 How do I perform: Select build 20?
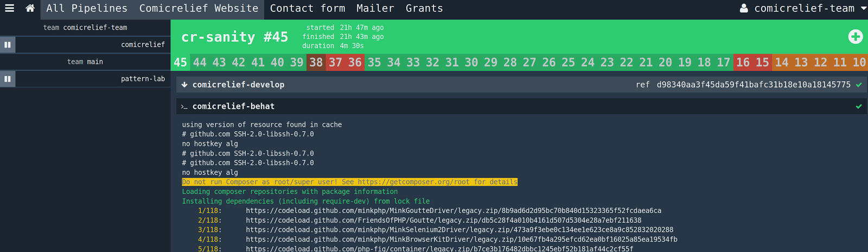point(666,62)
